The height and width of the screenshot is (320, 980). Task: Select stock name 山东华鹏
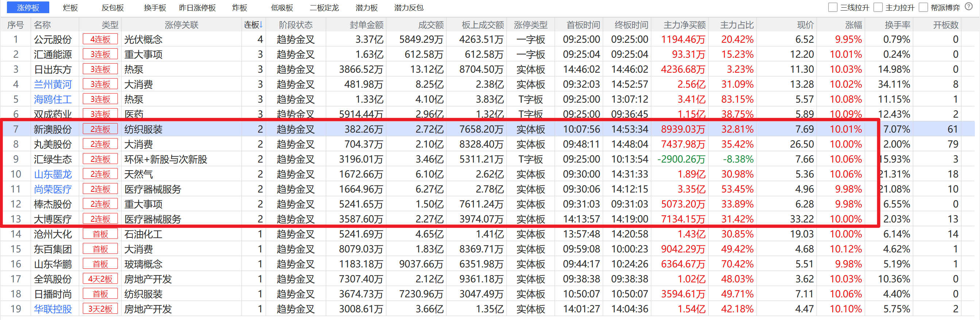point(53,264)
